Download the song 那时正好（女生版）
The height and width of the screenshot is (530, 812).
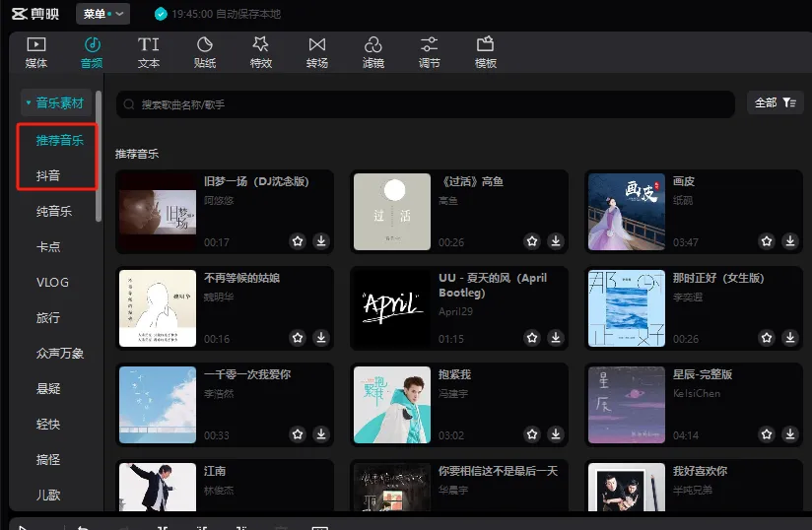[x=790, y=337]
